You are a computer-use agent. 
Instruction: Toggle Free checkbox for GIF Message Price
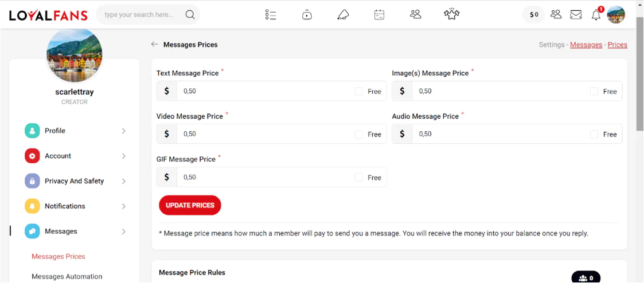(x=358, y=177)
